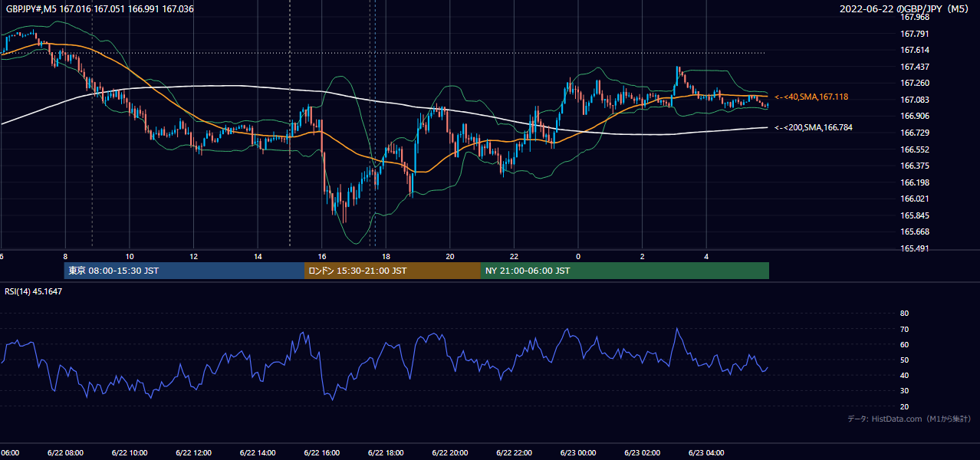
Task: Click the 6/22 12:00 date label
Action: click(193, 453)
